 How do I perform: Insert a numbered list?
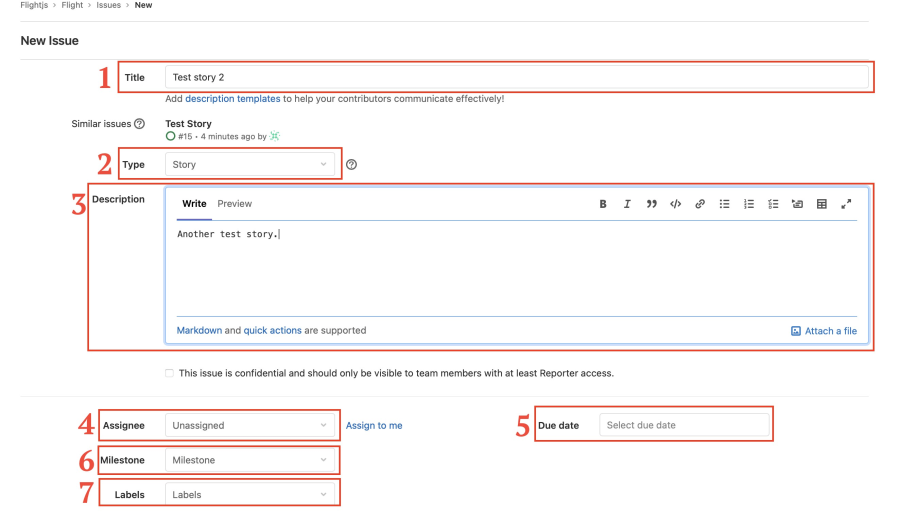click(748, 204)
